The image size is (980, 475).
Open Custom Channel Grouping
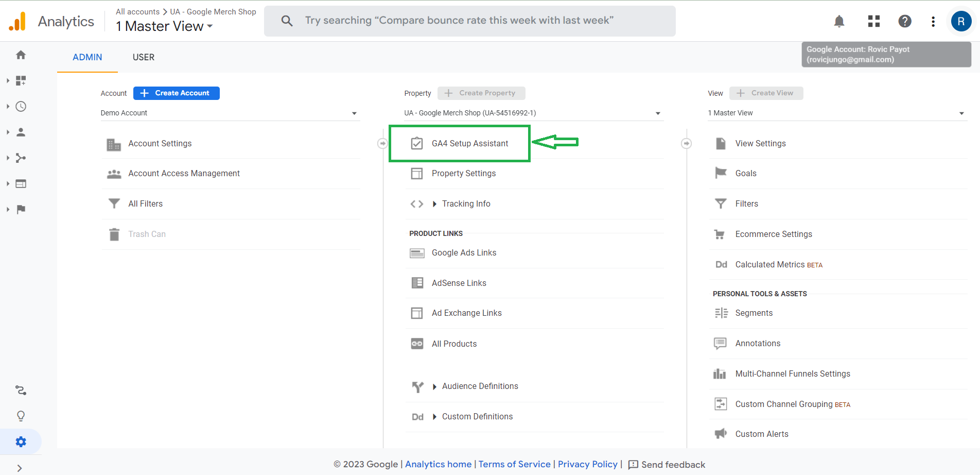pos(793,404)
